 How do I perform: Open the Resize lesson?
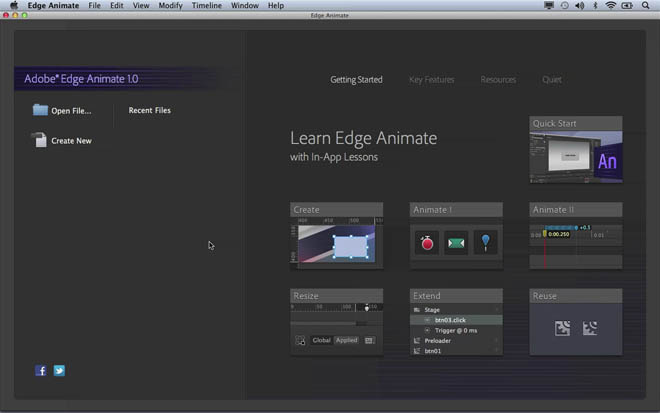pos(337,322)
